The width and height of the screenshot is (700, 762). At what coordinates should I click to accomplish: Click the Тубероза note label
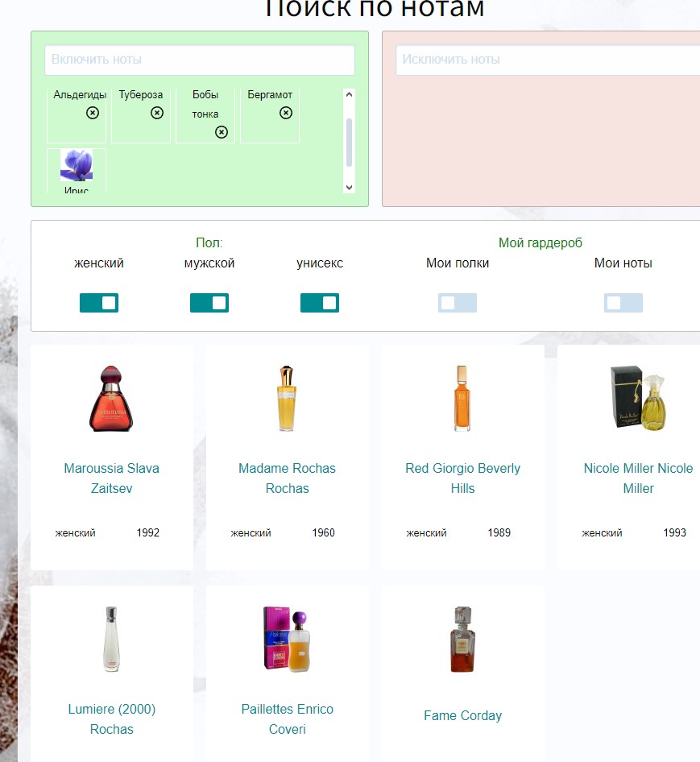[x=141, y=95]
